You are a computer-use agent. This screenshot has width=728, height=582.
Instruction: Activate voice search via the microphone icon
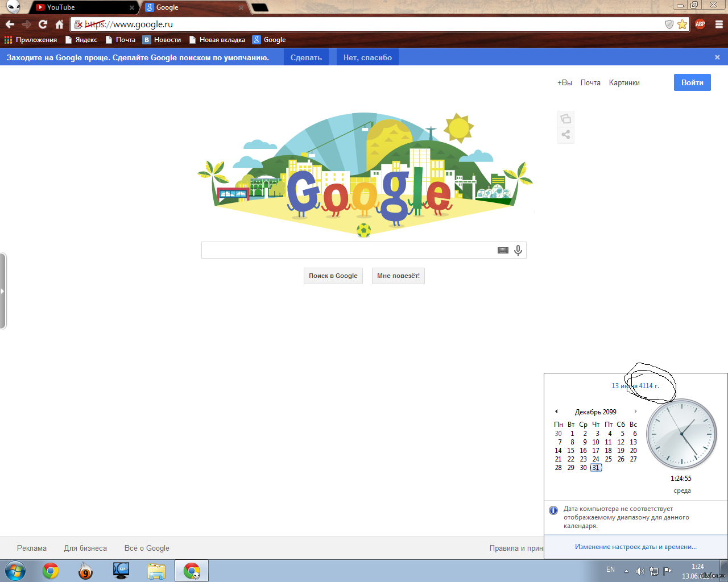517,250
